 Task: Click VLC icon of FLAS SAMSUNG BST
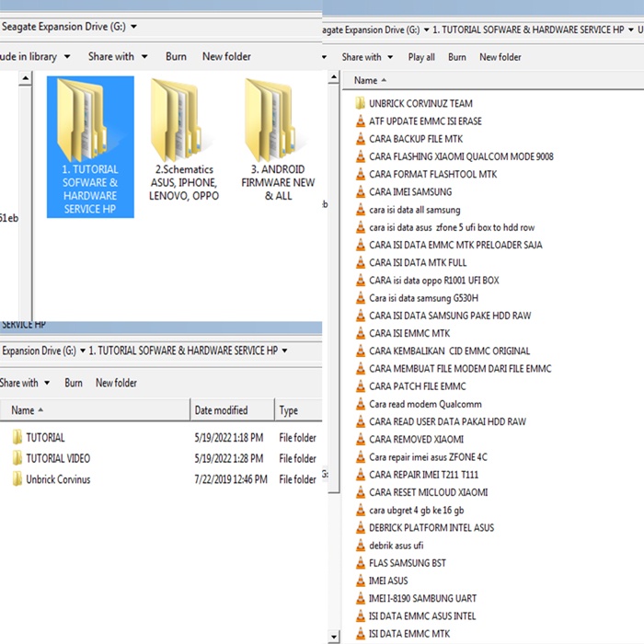point(361,563)
